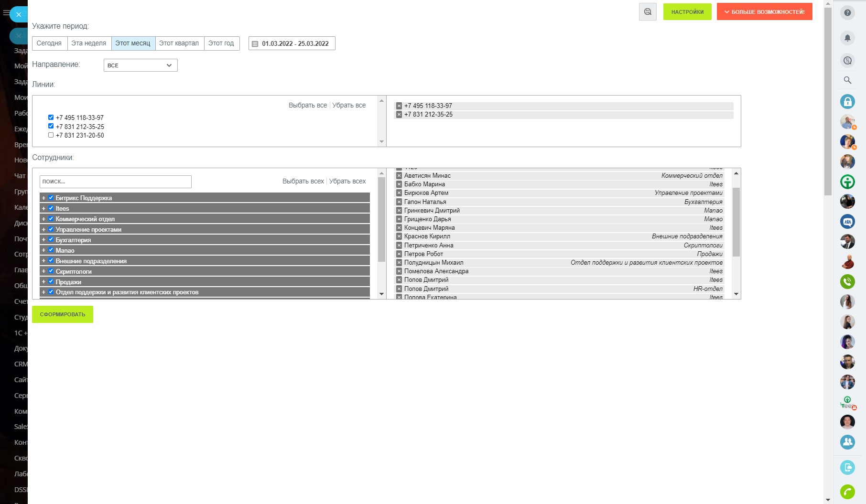Toggle Коммерческий отдел checkbox
Image resolution: width=866 pixels, height=504 pixels.
pyautogui.click(x=51, y=219)
